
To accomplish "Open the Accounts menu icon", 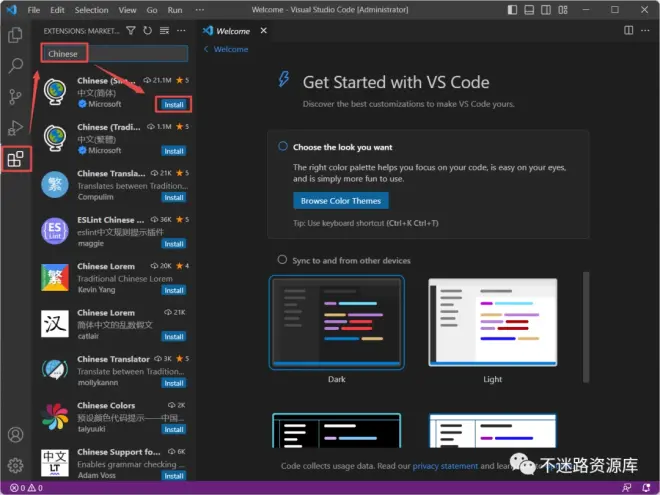I will (x=16, y=434).
